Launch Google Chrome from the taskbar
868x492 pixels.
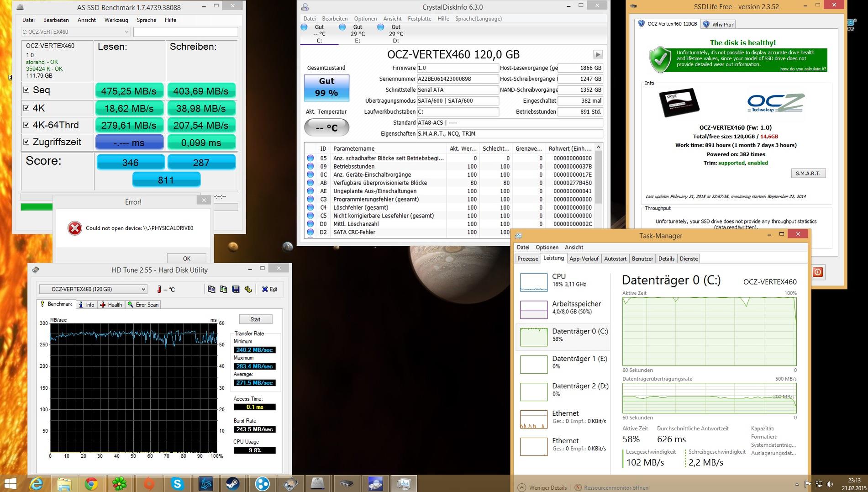(x=91, y=483)
